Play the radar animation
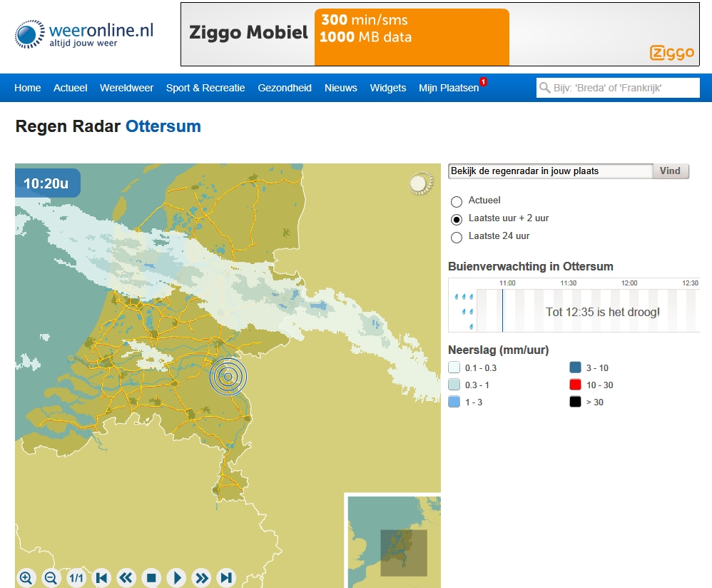Screen dimensions: 712x588 [177, 577]
